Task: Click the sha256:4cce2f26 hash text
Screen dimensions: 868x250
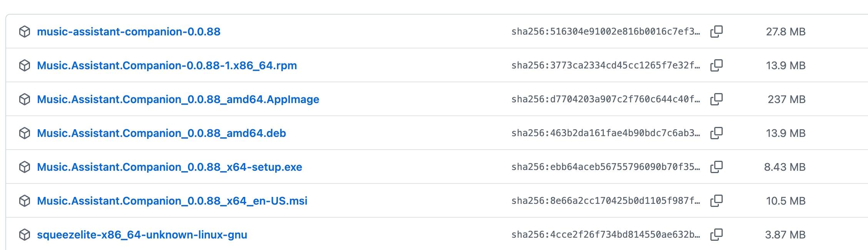Action: pyautogui.click(x=606, y=235)
